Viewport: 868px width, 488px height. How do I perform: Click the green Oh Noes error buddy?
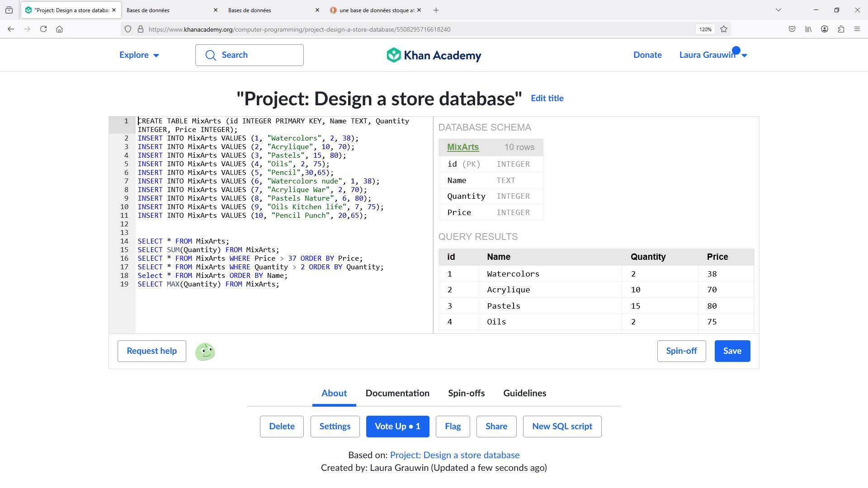coord(205,351)
